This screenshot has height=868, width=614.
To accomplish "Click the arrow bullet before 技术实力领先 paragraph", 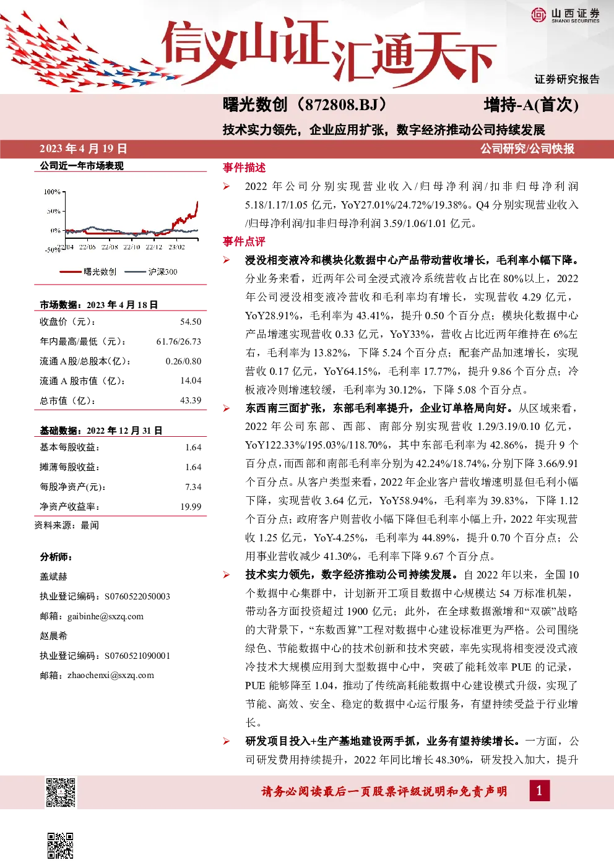I will (227, 575).
